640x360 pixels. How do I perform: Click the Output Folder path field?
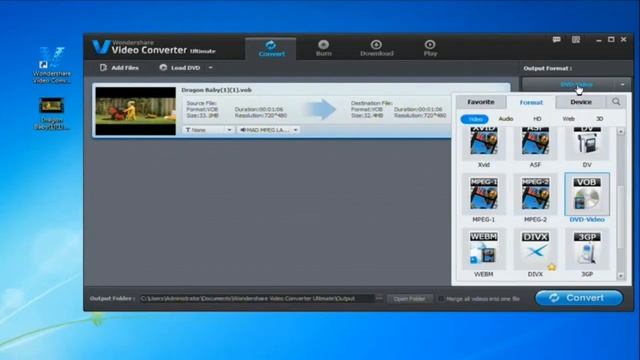(256, 298)
